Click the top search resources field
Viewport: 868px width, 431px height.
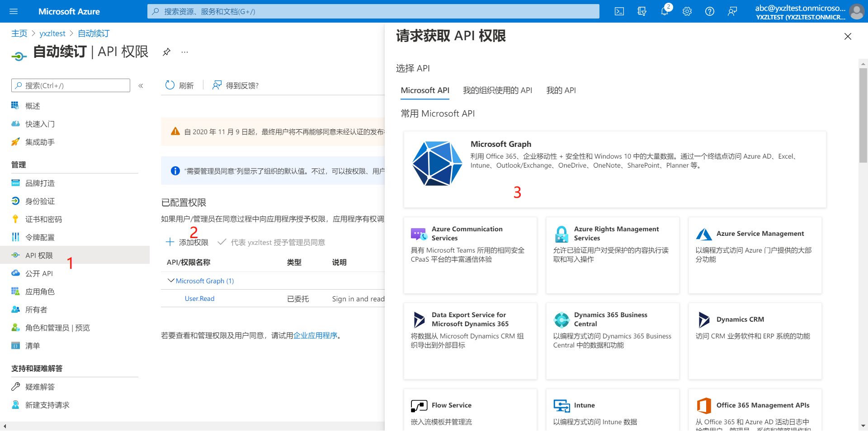(373, 11)
